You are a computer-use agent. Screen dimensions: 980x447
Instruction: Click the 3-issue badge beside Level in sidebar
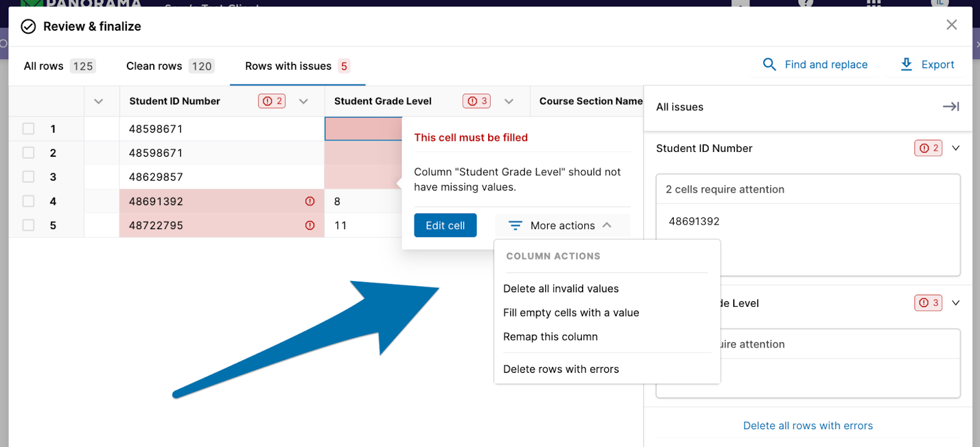pos(929,302)
